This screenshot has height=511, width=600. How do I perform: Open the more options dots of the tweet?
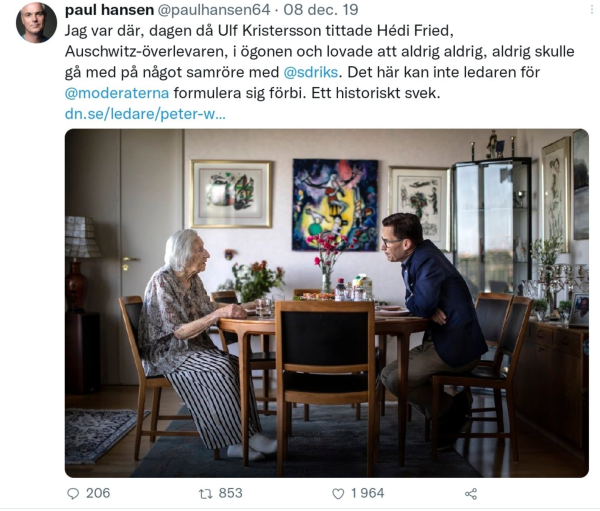(592, 10)
